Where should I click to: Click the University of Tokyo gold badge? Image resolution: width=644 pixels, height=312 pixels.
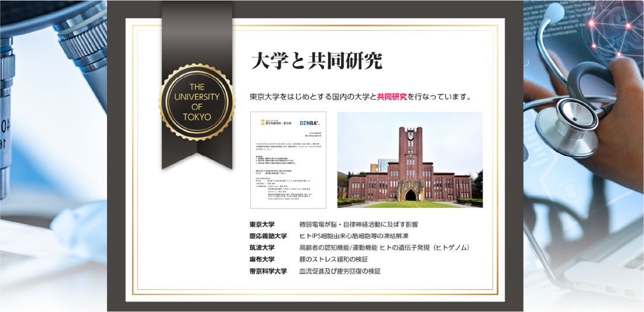click(197, 102)
